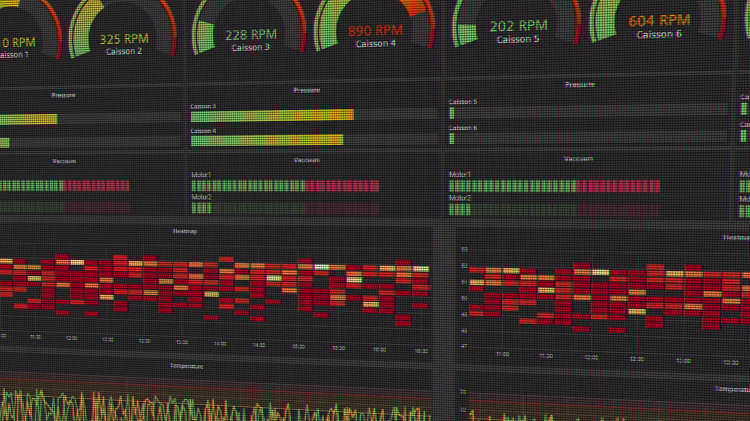Click the 228 RPM value on Caisson 3 gauge
Image resolution: width=750 pixels, height=421 pixels.
(x=251, y=35)
